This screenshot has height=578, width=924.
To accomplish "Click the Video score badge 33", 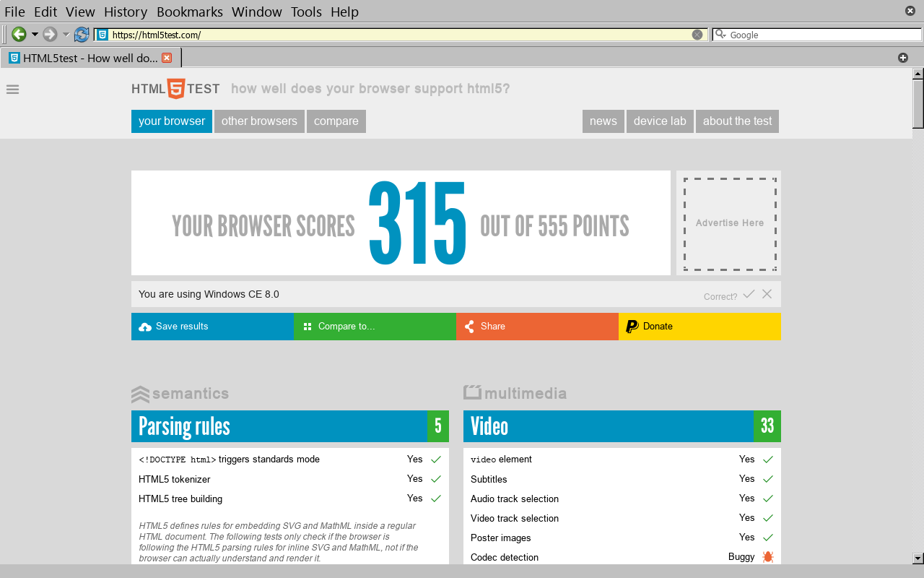I will coord(767,426).
